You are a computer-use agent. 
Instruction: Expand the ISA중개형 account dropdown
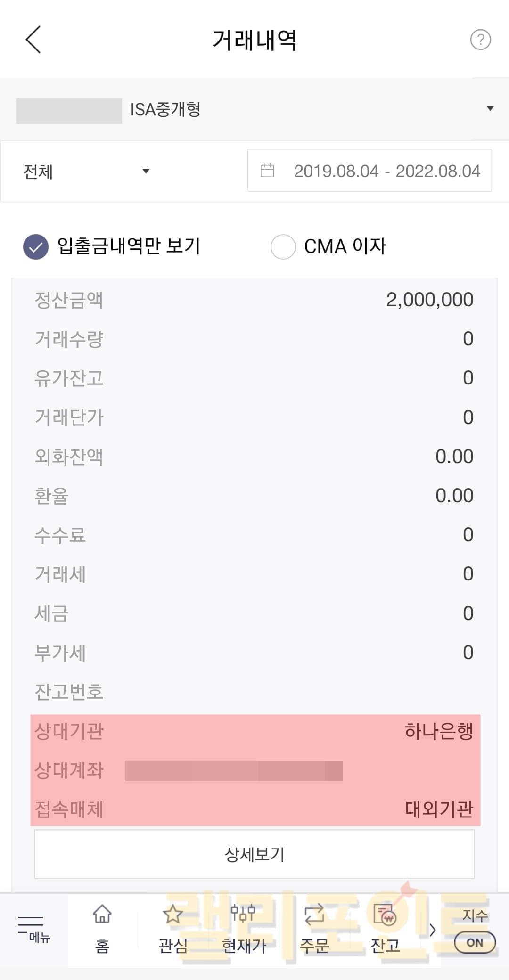click(x=490, y=109)
